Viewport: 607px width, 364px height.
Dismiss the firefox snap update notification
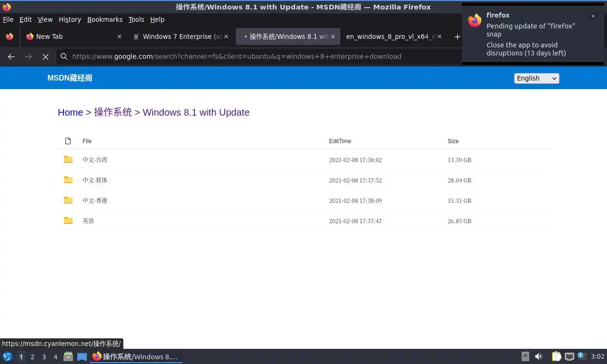coord(593,16)
